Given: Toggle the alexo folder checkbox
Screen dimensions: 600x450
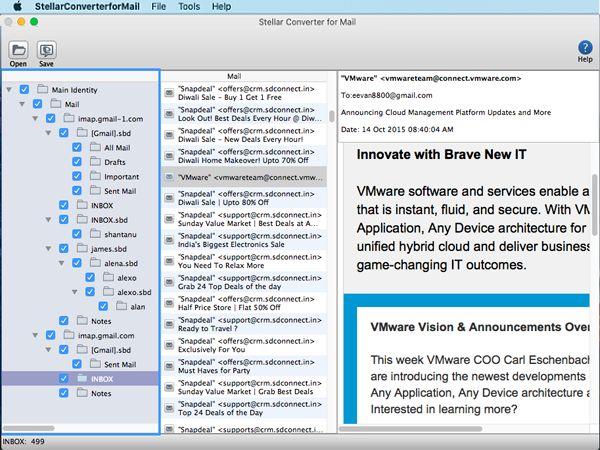Looking at the screenshot, I should pyautogui.click(x=90, y=277).
